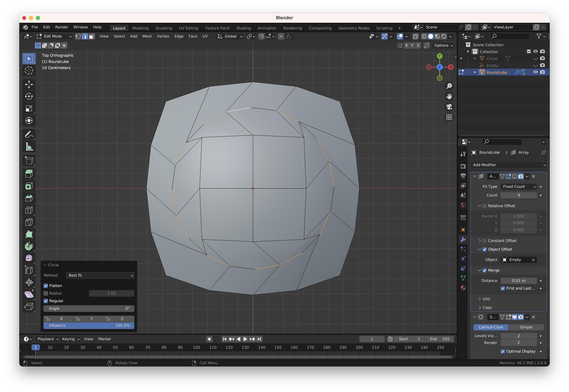
Task: Open the Material properties tab
Action: (463, 288)
